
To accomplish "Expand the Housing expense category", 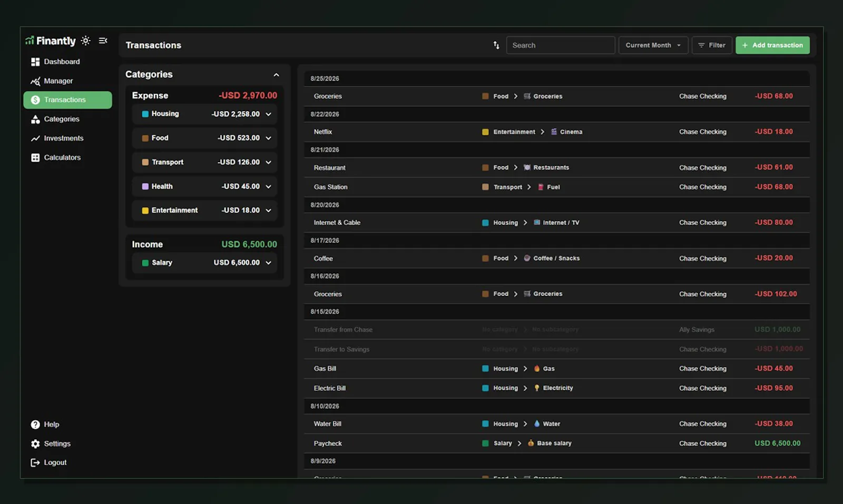I will pyautogui.click(x=268, y=114).
